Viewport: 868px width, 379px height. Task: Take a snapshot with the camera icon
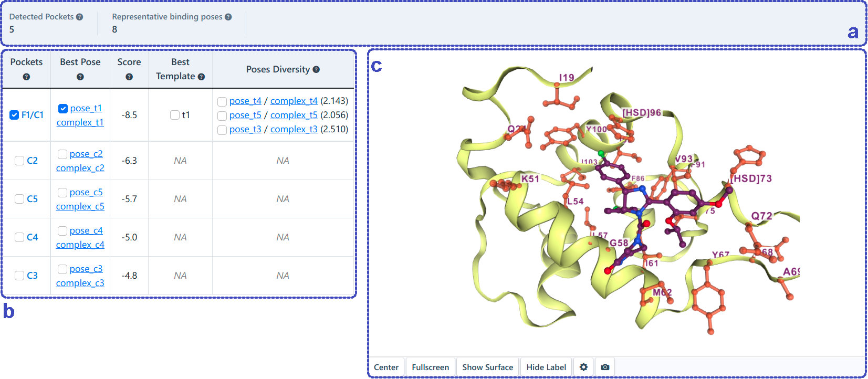605,367
